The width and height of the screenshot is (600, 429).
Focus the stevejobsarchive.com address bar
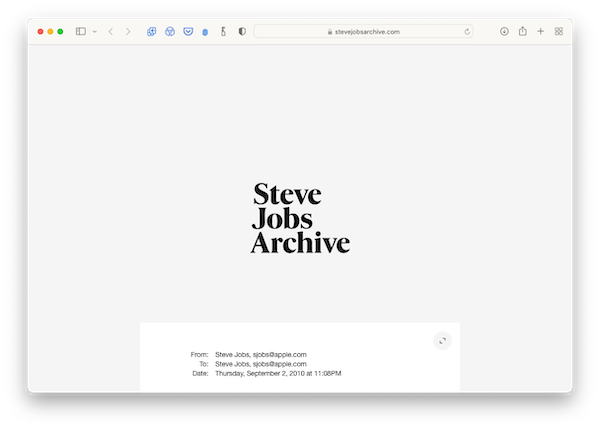click(364, 31)
